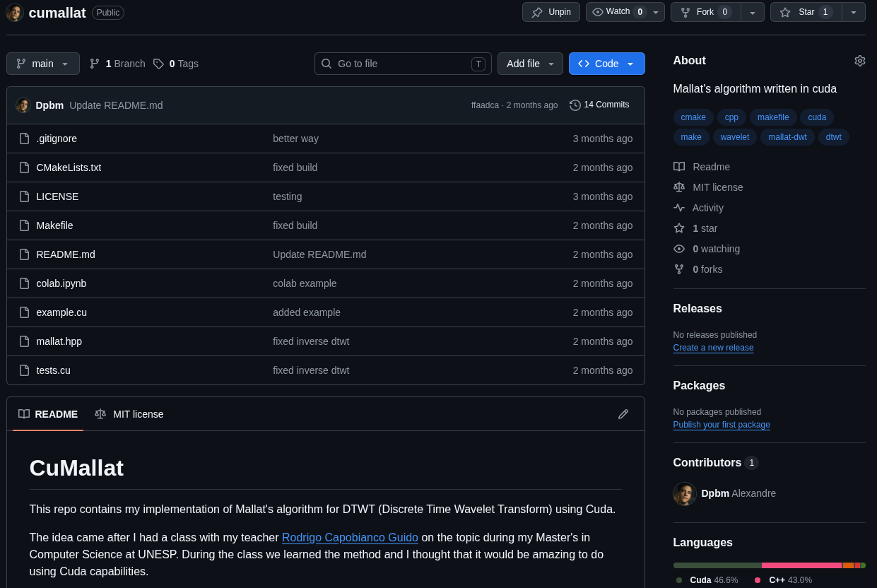The width and height of the screenshot is (877, 588).
Task: Star the repository
Action: [x=806, y=12]
